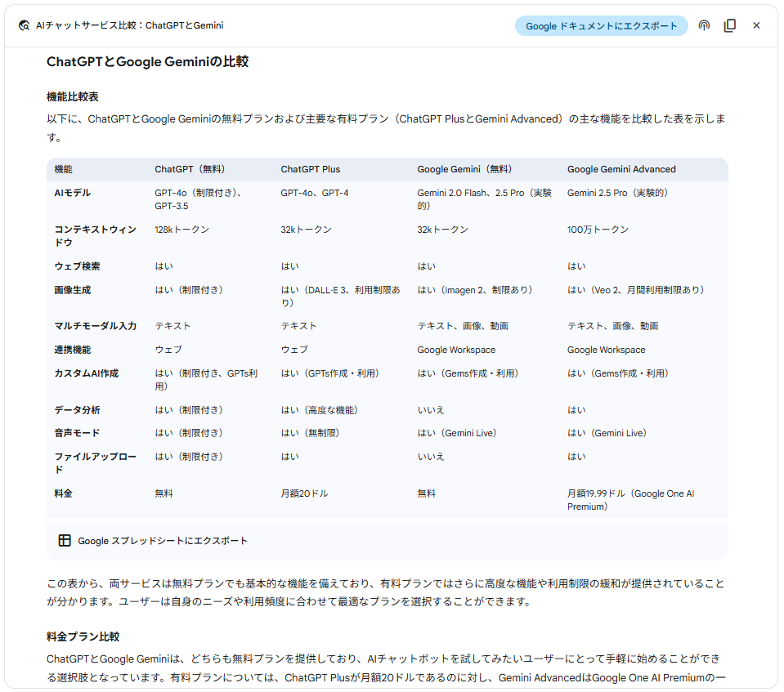Click the cell 月額20ドル
Screen dimensions: 784x692
tap(304, 493)
